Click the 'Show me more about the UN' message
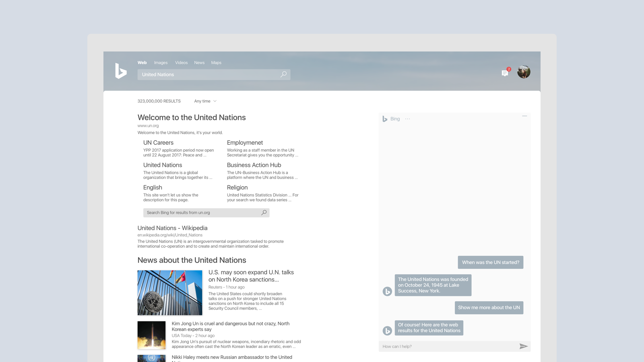The width and height of the screenshot is (644, 362). pyautogui.click(x=489, y=308)
